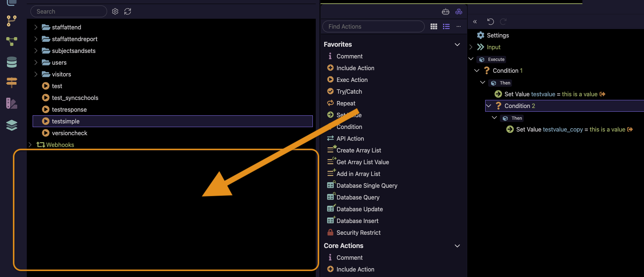Image resolution: width=644 pixels, height=277 pixels.
Task: Expand the staffattend folder
Action: click(36, 27)
